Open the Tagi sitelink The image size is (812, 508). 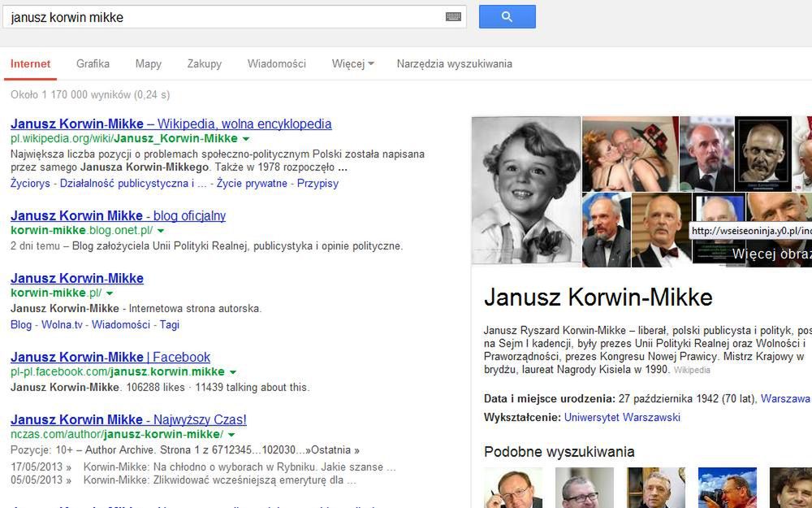point(170,324)
